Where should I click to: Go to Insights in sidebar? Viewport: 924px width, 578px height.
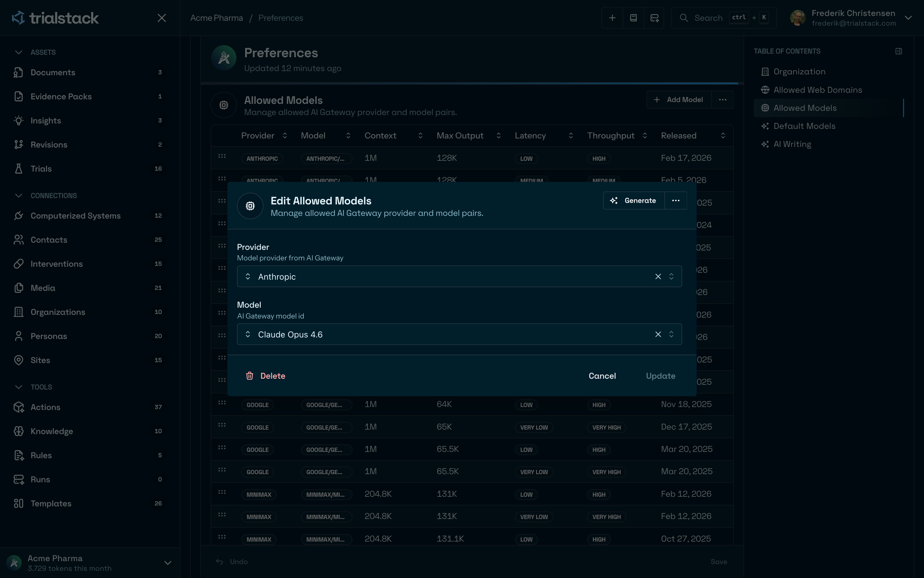coord(88,120)
